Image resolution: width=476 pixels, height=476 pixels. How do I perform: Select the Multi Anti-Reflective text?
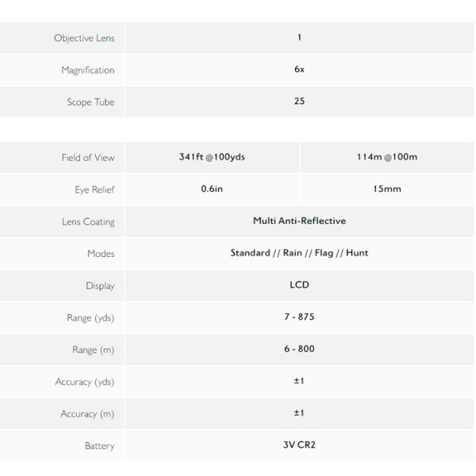tap(299, 221)
